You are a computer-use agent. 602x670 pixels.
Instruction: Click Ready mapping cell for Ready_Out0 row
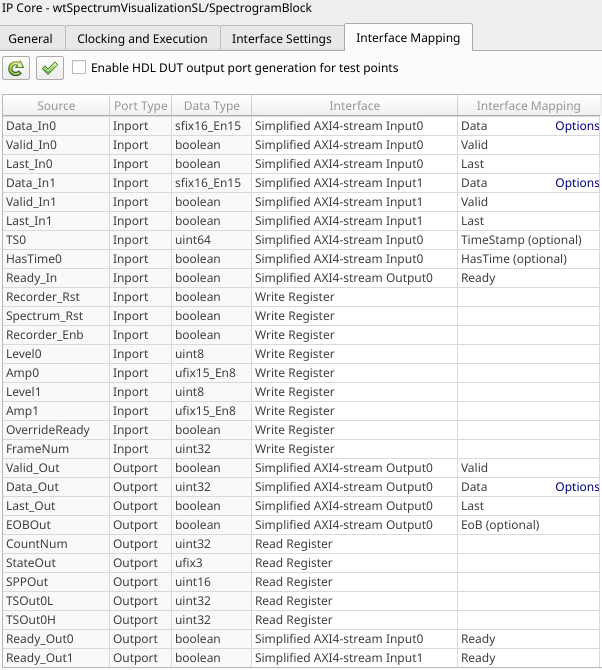click(x=529, y=639)
